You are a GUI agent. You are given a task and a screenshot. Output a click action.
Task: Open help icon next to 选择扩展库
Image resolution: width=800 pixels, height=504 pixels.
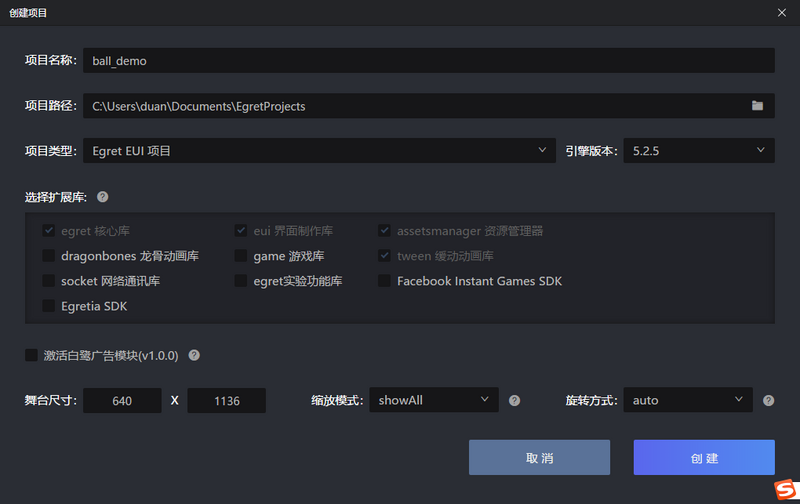(x=103, y=197)
